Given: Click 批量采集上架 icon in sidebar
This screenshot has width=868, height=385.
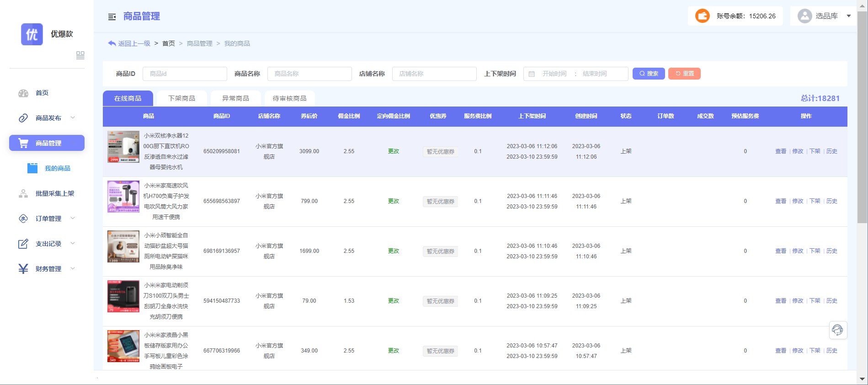Looking at the screenshot, I should pyautogui.click(x=23, y=193).
